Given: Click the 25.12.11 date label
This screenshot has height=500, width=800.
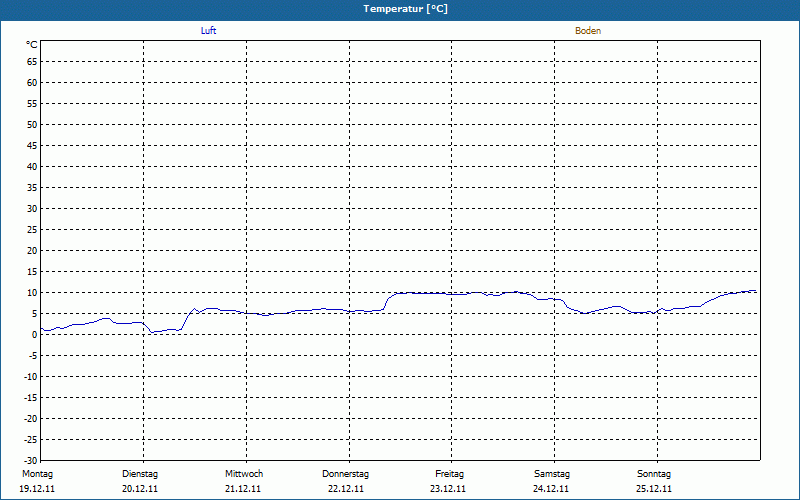Looking at the screenshot, I should coord(654,489).
